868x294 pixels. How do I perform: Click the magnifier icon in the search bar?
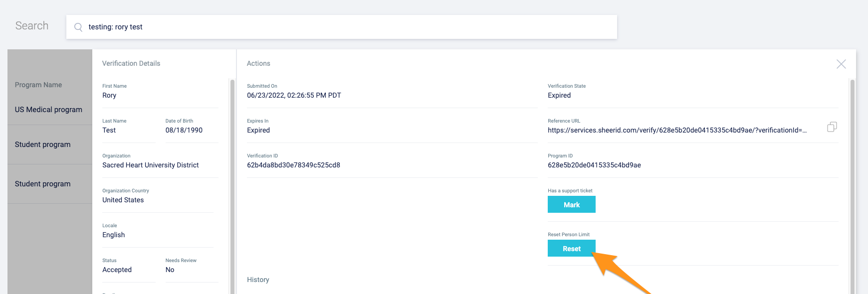click(78, 27)
